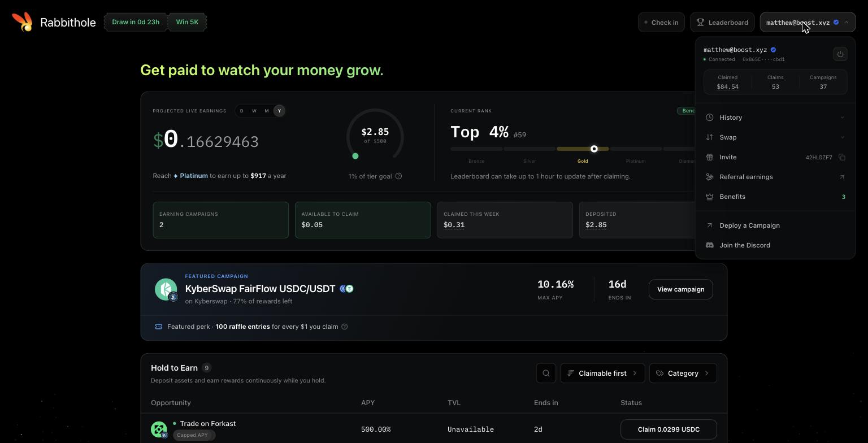The width and height of the screenshot is (868, 443).
Task: Select the Invite menu item
Action: [775, 157]
